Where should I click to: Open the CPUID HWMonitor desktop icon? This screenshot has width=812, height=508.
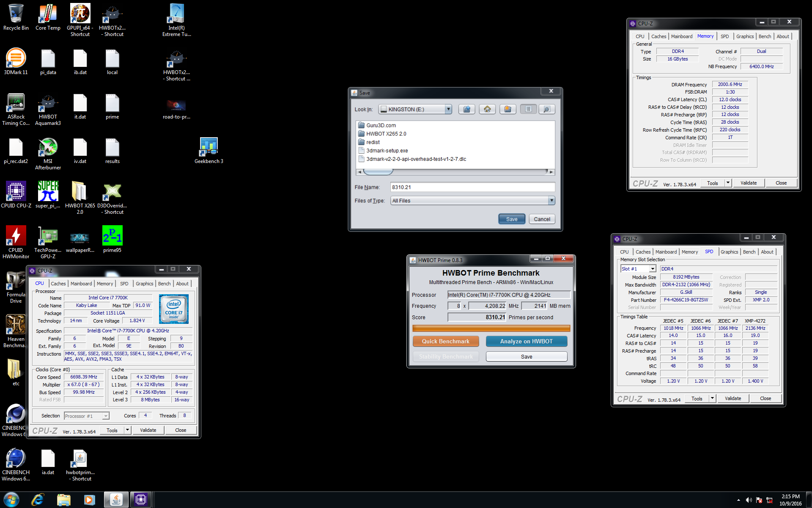coord(16,242)
